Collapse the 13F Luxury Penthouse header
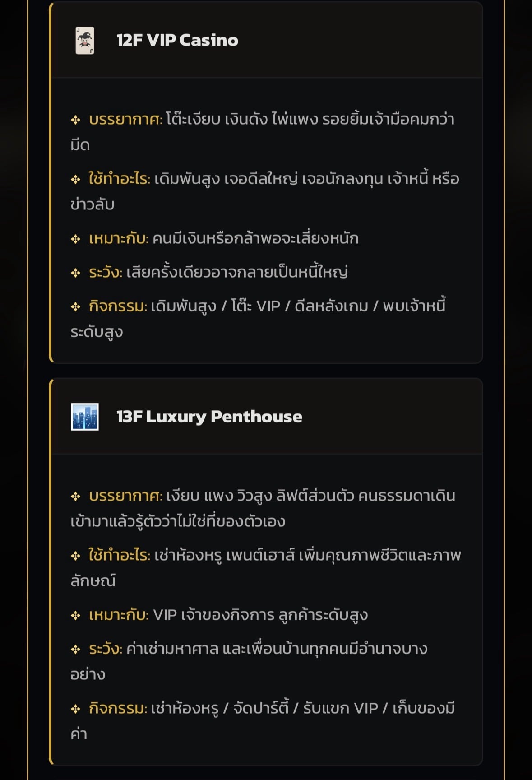Viewport: 532px width, 780px height. (x=267, y=417)
